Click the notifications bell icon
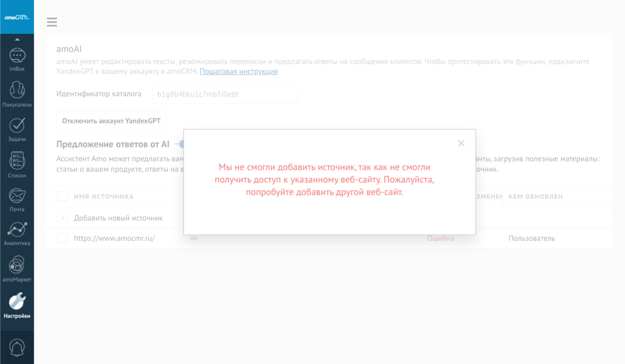The width and height of the screenshot is (625, 364). coord(17,347)
